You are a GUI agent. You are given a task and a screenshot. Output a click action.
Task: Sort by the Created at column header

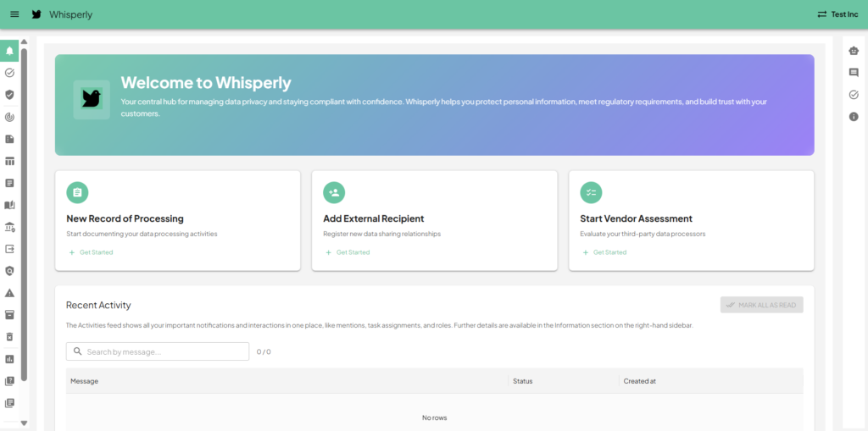pos(711,381)
